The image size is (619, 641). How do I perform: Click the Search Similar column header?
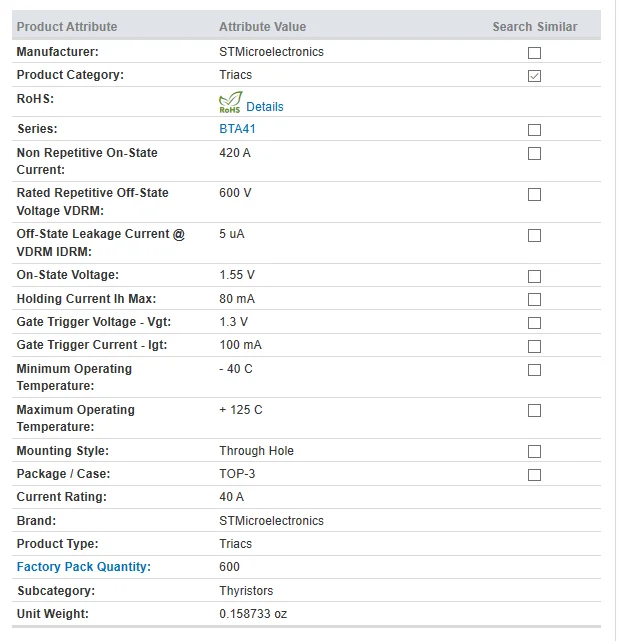[534, 27]
